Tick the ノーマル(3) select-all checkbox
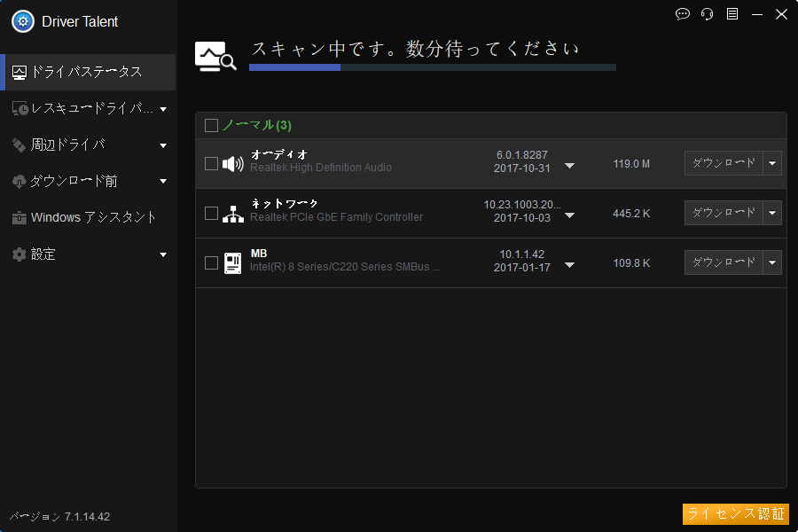798x532 pixels. (x=211, y=125)
